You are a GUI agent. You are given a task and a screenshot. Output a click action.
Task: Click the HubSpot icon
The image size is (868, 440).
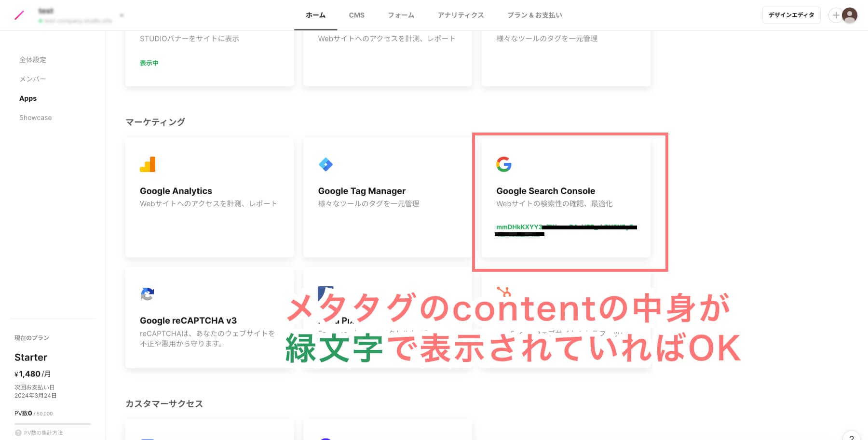tap(503, 292)
